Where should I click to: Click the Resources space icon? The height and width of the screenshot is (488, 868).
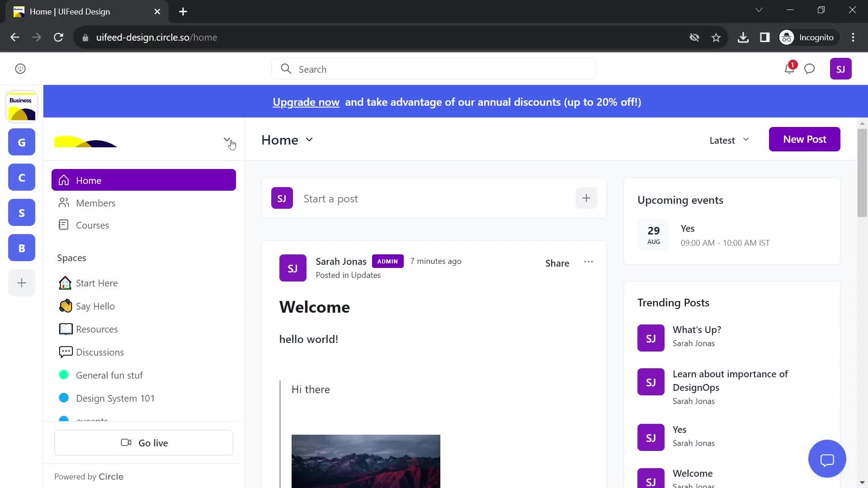65,328
